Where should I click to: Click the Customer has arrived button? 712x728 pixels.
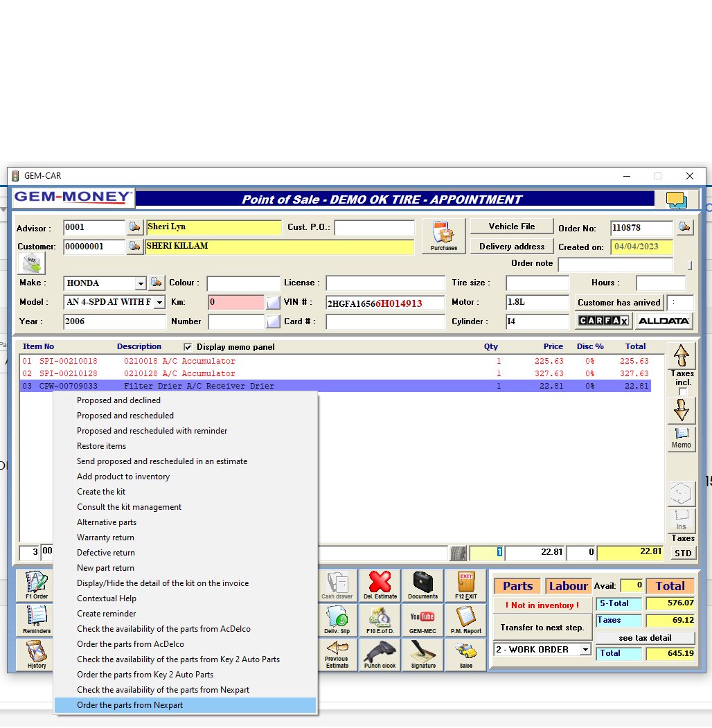coord(619,303)
